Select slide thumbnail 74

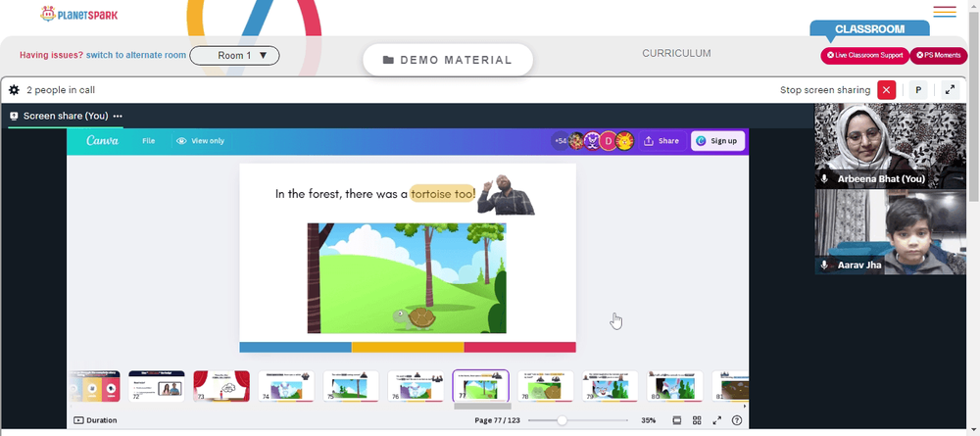(286, 386)
